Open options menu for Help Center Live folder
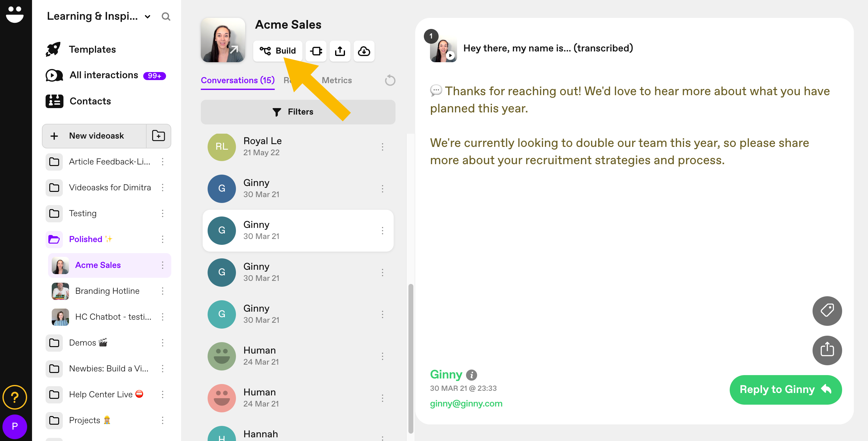868x441 pixels. click(163, 394)
